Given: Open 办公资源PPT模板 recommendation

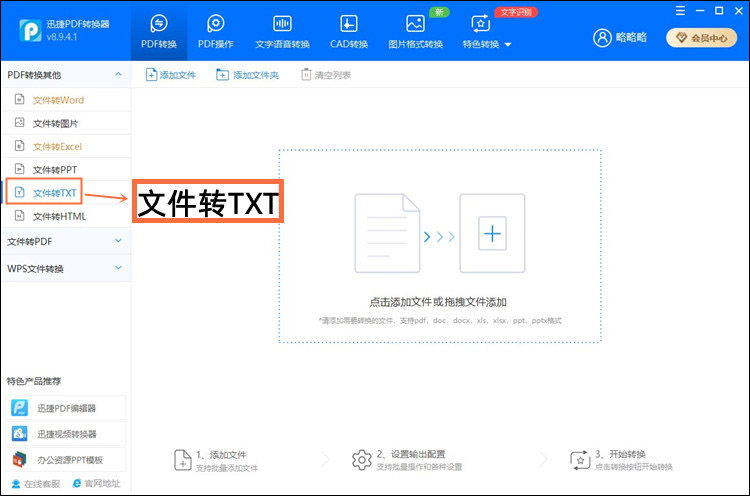Looking at the screenshot, I should click(66, 460).
